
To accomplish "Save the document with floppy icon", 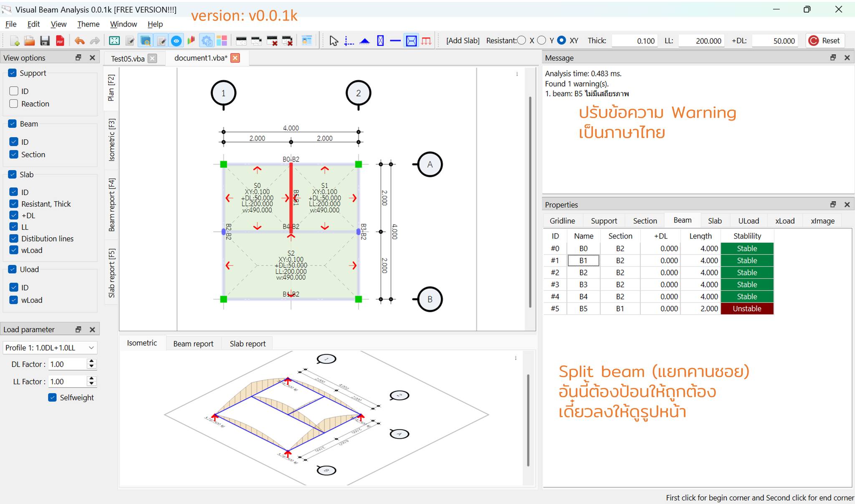I will click(45, 41).
